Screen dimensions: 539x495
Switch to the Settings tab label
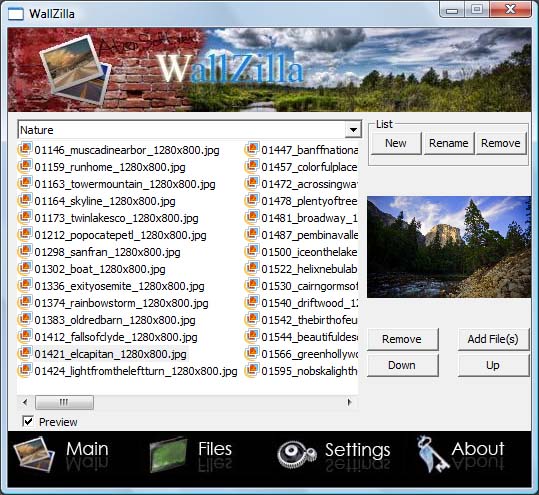click(358, 450)
